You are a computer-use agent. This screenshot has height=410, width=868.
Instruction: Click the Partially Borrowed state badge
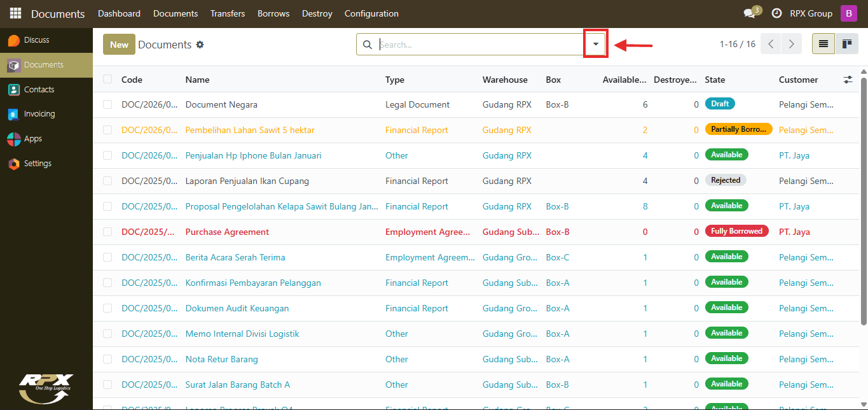(738, 129)
